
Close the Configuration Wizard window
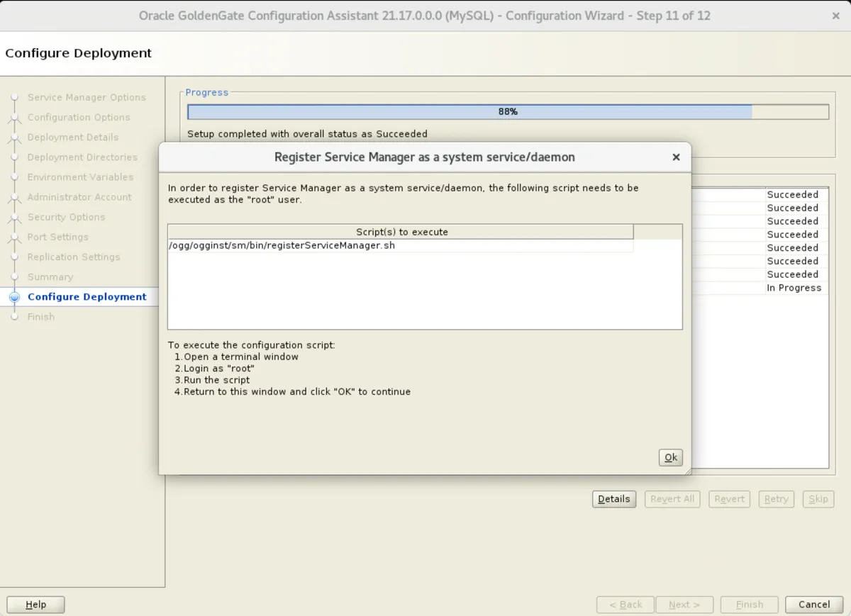835,16
